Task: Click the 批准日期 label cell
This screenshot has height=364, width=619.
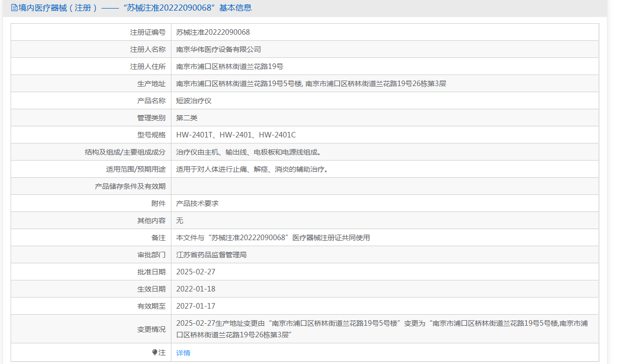Action: click(91, 272)
